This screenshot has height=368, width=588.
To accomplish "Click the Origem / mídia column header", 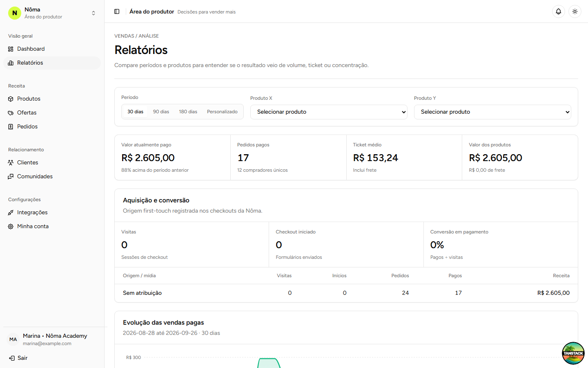I will (x=139, y=276).
